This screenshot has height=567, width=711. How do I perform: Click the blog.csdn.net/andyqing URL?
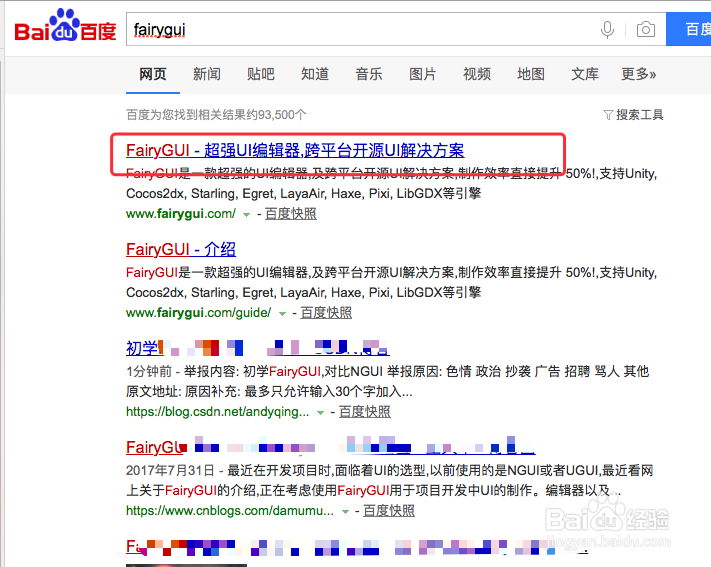coord(218,411)
